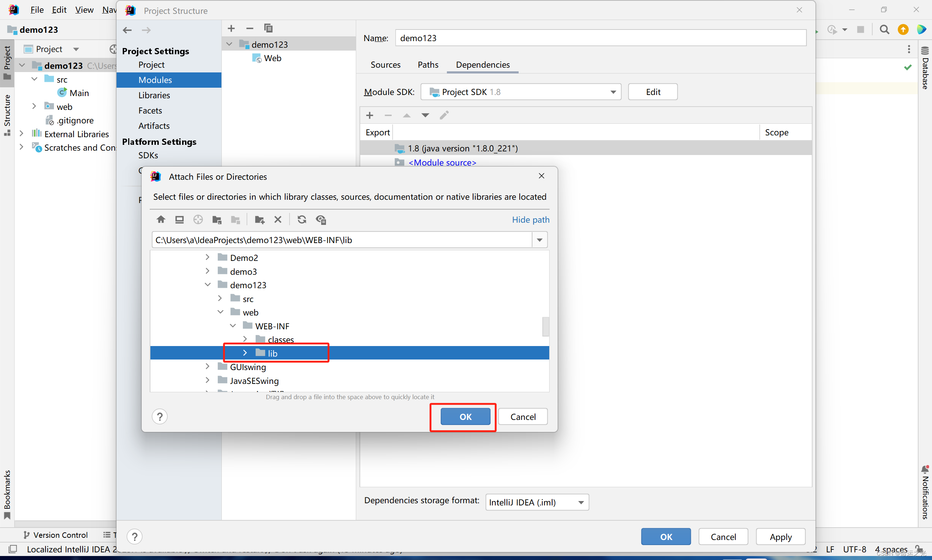Click the delete/remove file icon
The width and height of the screenshot is (932, 560).
pos(278,219)
